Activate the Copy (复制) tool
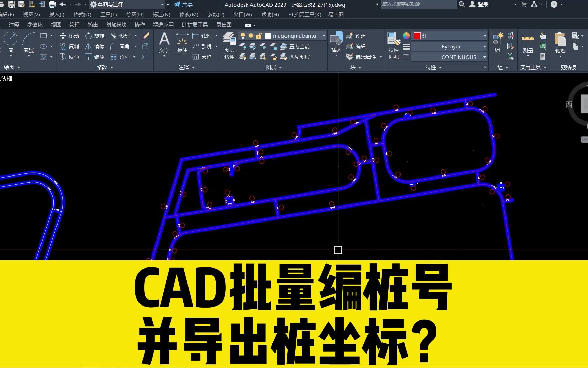Image resolution: width=588 pixels, height=368 pixels. coord(69,46)
